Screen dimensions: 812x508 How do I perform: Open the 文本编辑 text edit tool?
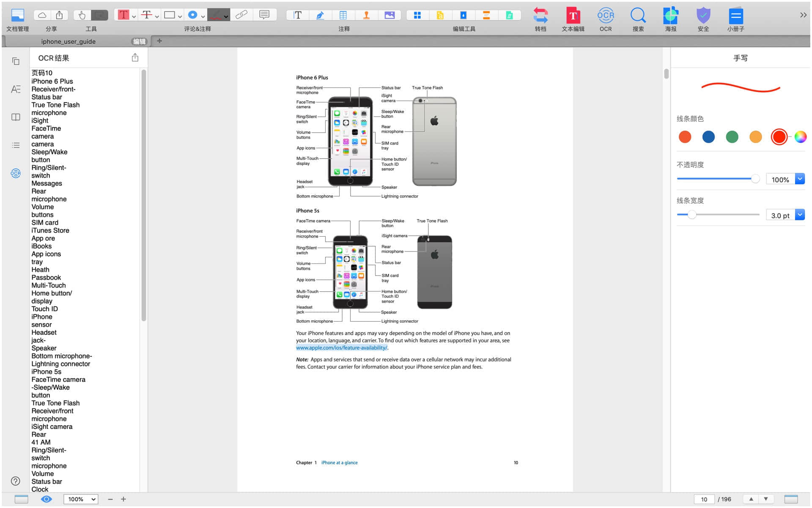tap(573, 19)
